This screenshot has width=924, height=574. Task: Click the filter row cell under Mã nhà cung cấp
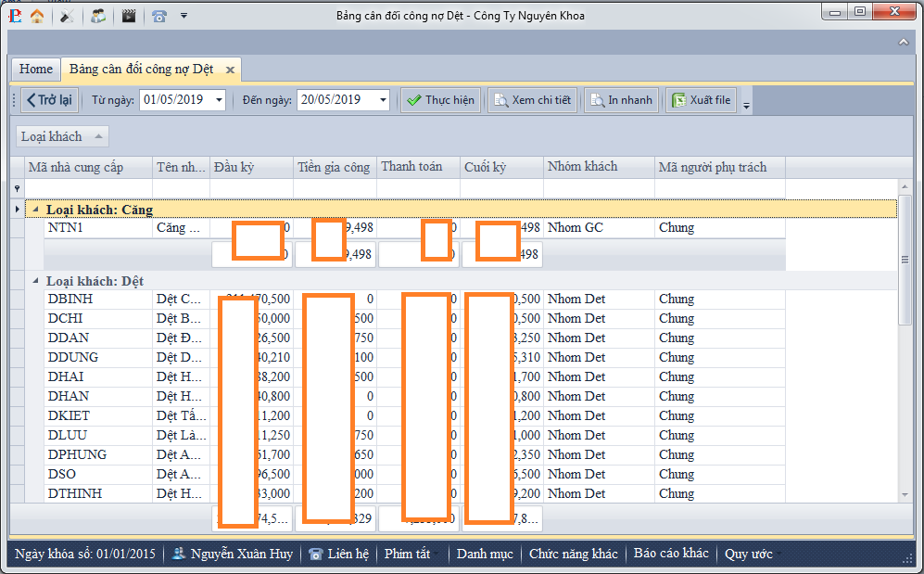88,188
